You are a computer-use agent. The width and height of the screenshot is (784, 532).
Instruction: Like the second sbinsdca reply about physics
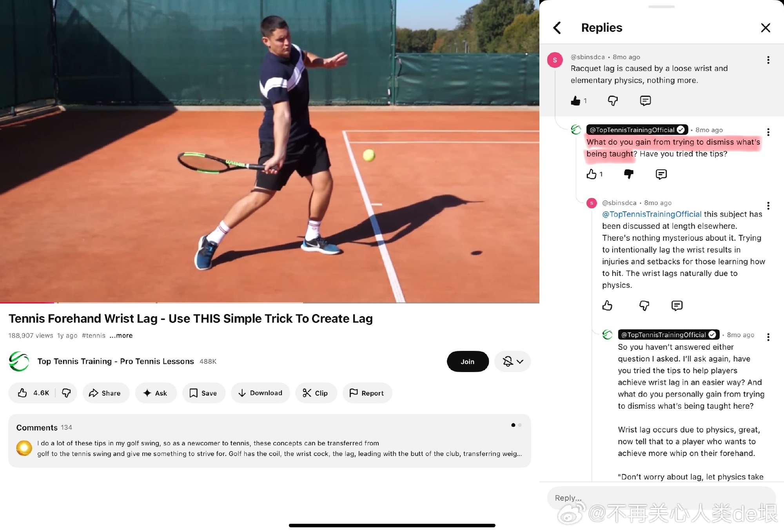[x=607, y=305]
